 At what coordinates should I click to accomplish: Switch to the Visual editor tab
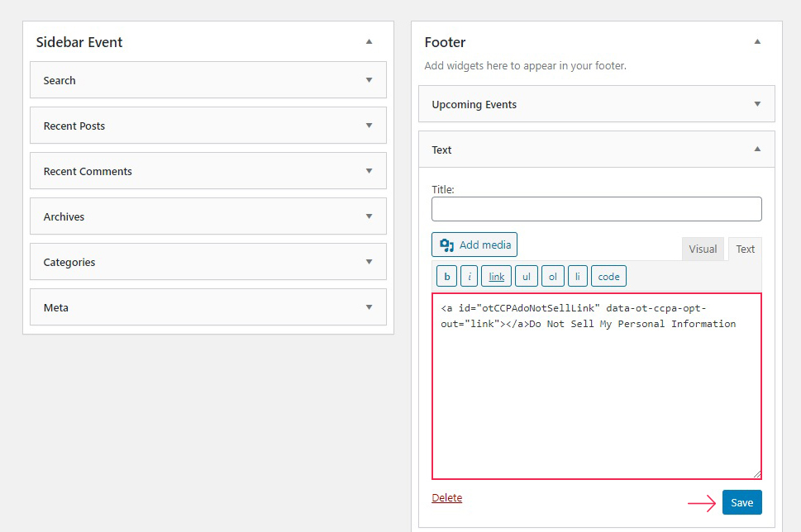[x=703, y=249]
